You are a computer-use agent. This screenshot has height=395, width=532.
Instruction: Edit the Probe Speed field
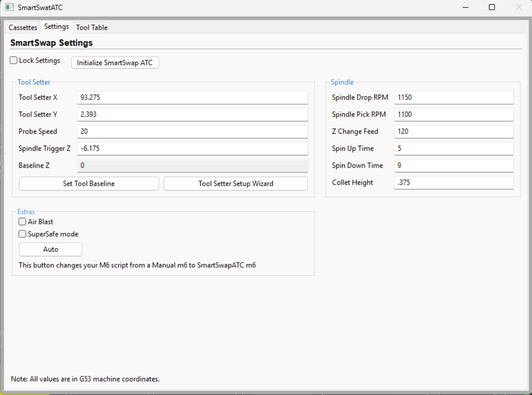coord(192,132)
